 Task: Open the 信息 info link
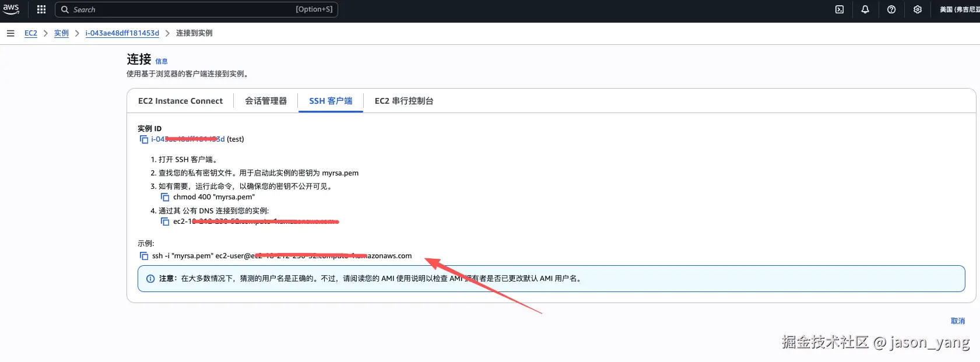161,61
